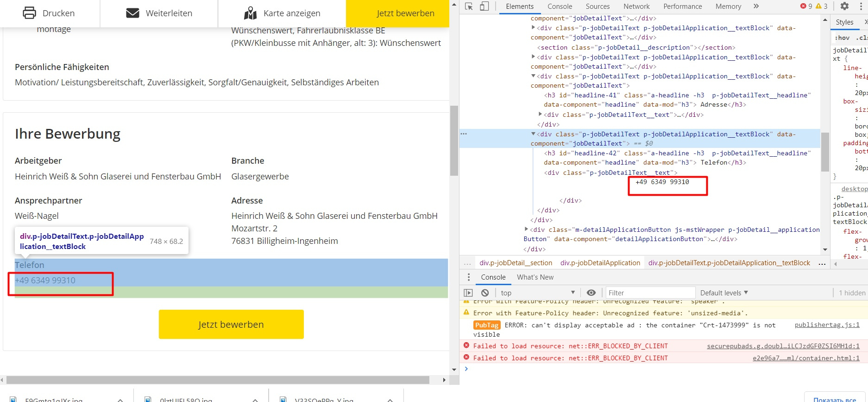
Task: Open the console drawer three-dot menu
Action: [469, 277]
